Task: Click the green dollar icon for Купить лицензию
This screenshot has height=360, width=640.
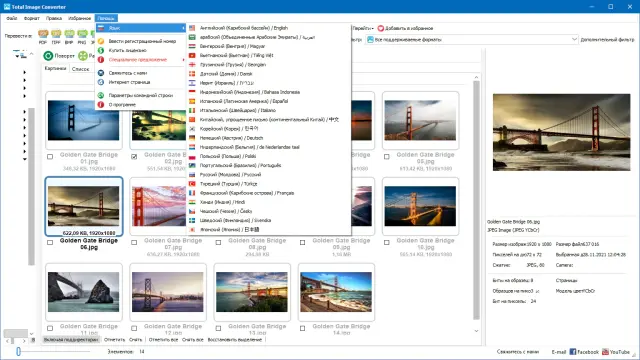Action: click(x=101, y=50)
